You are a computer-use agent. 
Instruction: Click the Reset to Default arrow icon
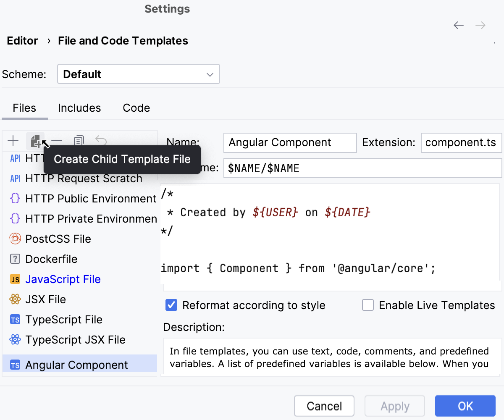coord(101,141)
